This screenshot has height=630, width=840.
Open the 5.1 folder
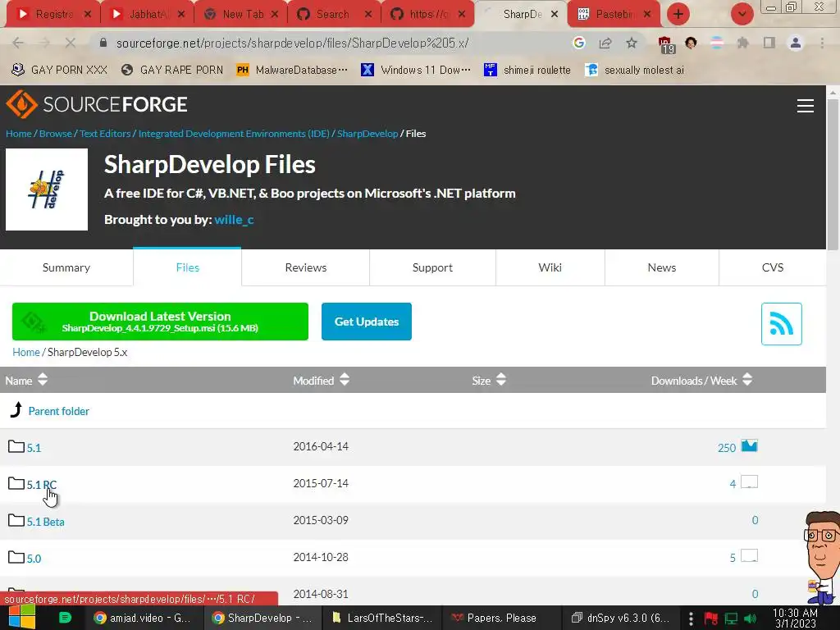34,447
